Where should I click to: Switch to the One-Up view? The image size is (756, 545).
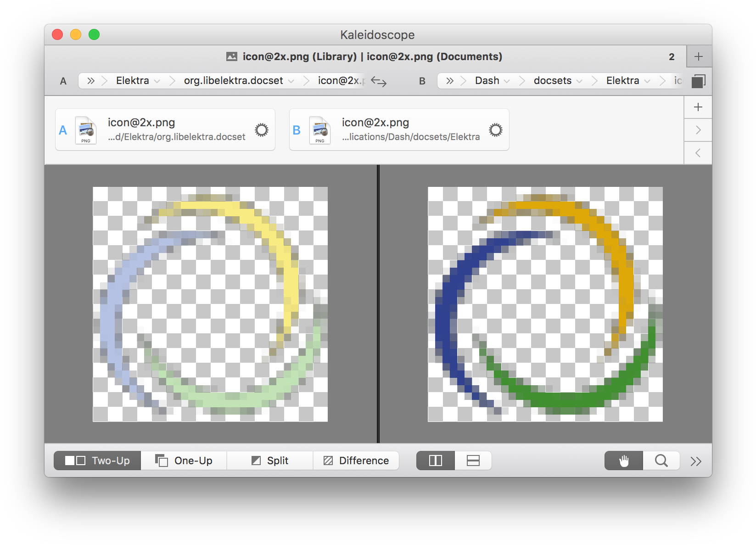(x=184, y=461)
